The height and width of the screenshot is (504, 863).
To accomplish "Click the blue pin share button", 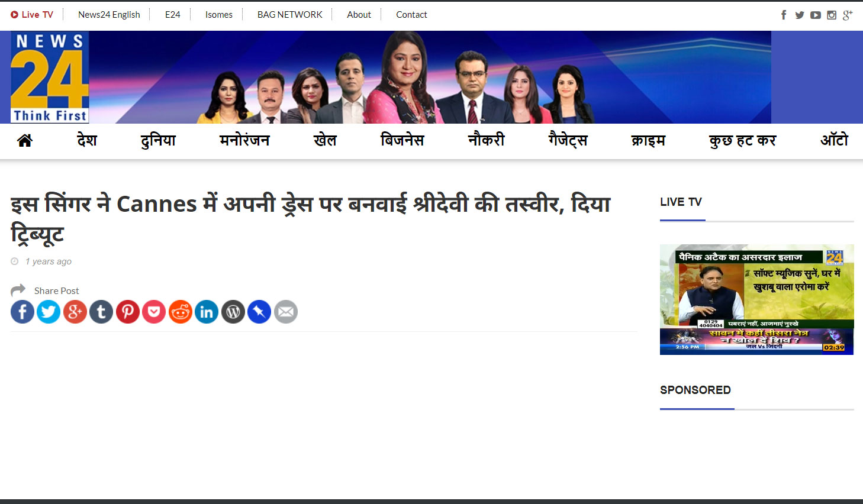I will tap(259, 312).
